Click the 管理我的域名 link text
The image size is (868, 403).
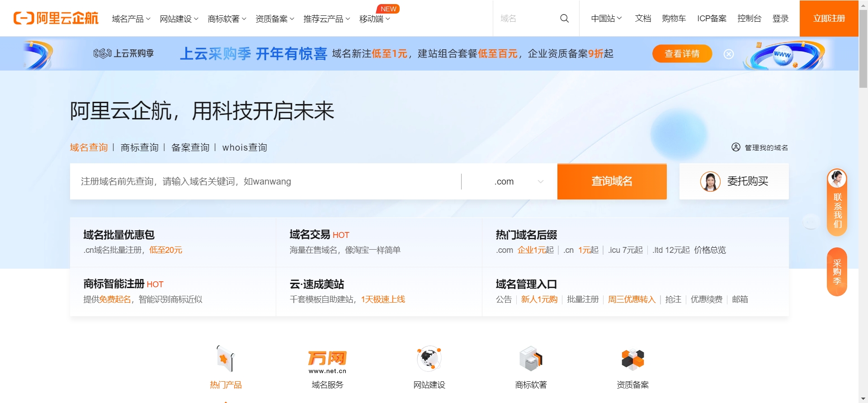tap(766, 148)
